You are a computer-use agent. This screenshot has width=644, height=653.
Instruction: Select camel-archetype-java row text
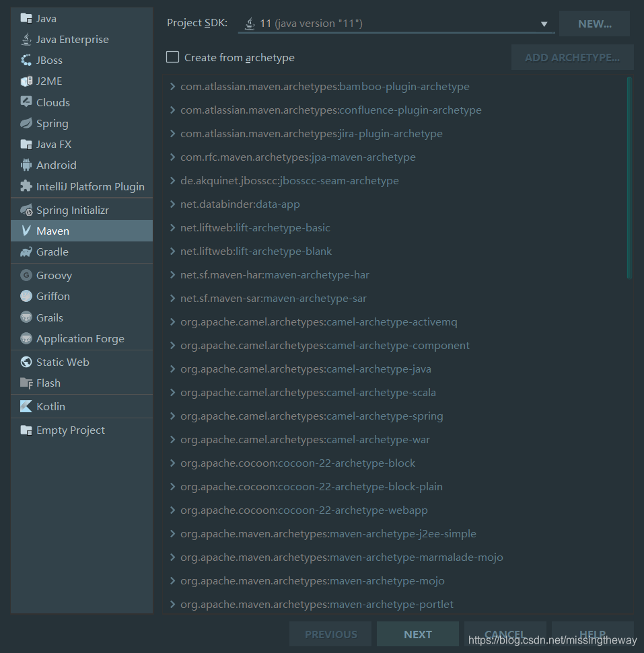pyautogui.click(x=306, y=369)
